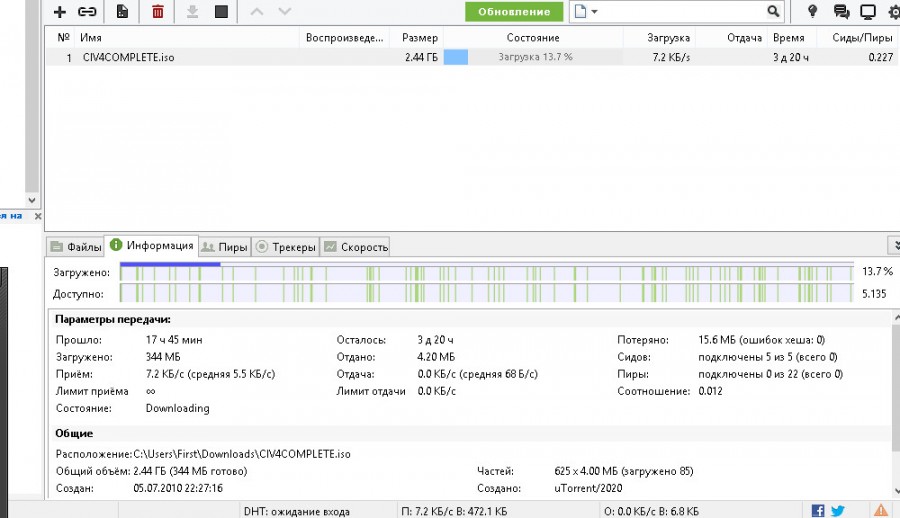Click torrent size value 2.44 ГБ

[421, 57]
